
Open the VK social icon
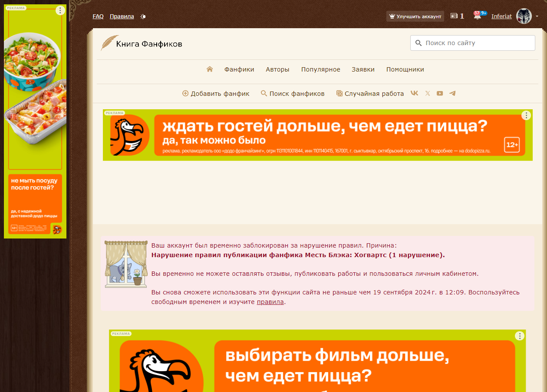point(414,93)
